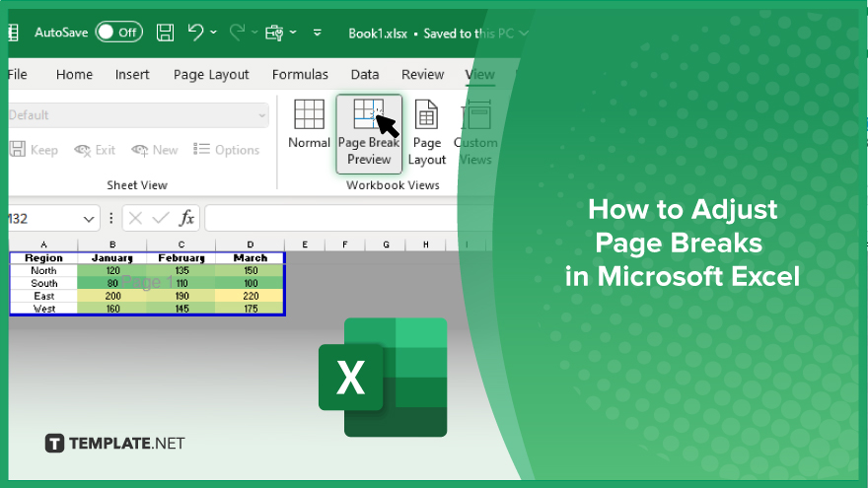The width and height of the screenshot is (868, 488).
Task: Select the East row label cell
Action: (x=43, y=296)
